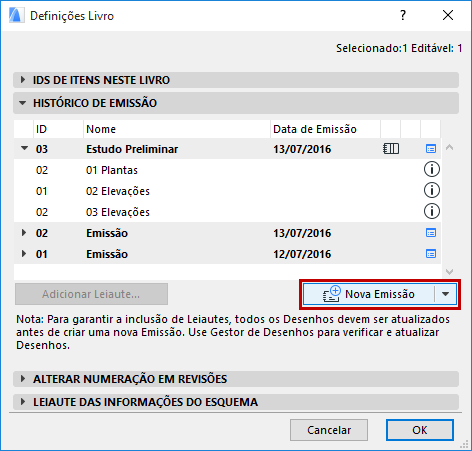Image resolution: width=472 pixels, height=451 pixels.
Task: Expand IDs de Itens Neste Livro panel
Action: click(x=23, y=80)
